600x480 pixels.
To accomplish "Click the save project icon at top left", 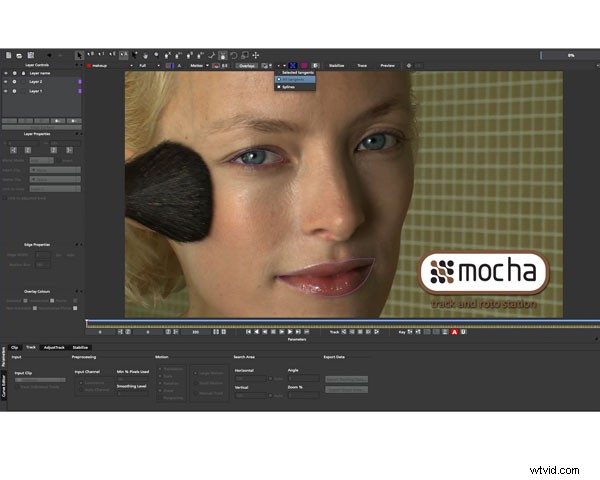I will point(32,54).
